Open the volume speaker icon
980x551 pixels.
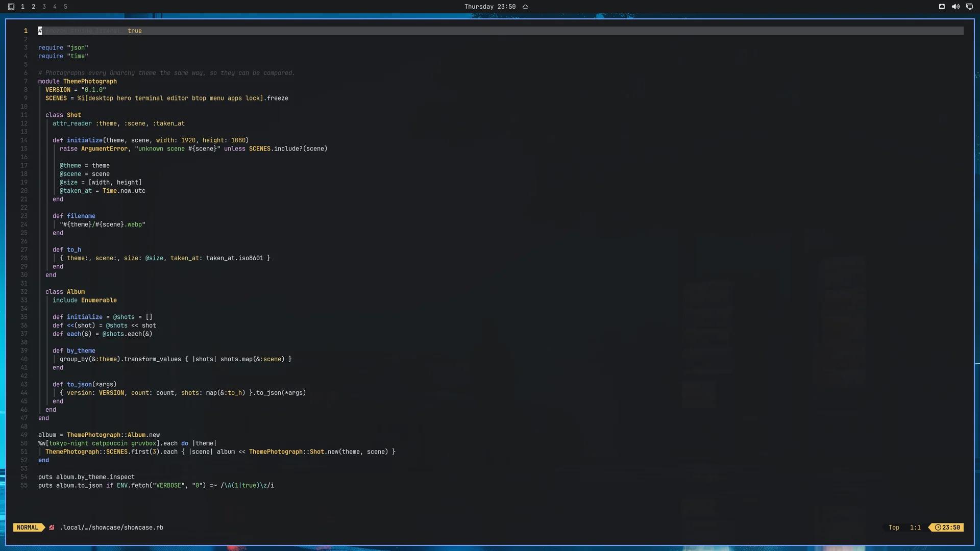pos(955,7)
